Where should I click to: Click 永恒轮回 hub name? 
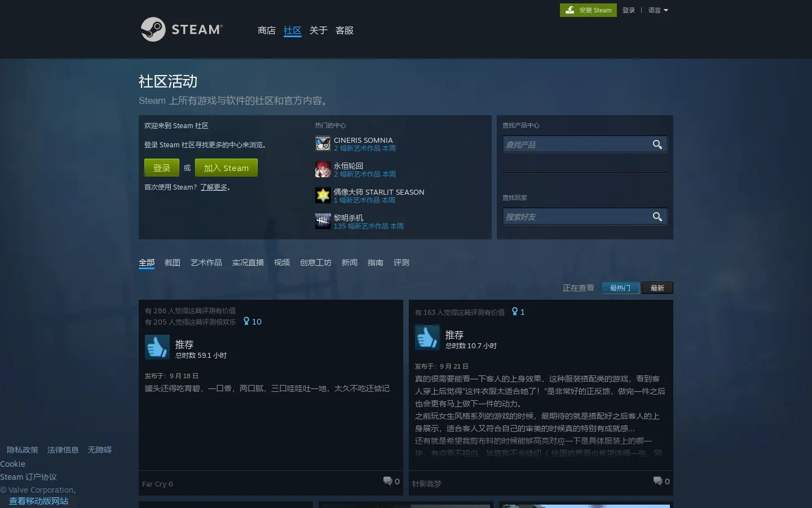(x=348, y=166)
